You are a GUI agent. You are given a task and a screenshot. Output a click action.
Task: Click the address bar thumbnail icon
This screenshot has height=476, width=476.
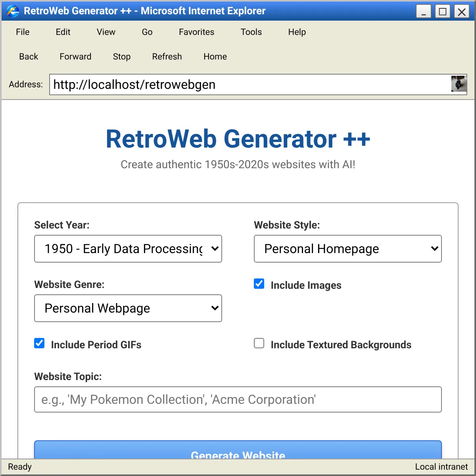pos(459,84)
